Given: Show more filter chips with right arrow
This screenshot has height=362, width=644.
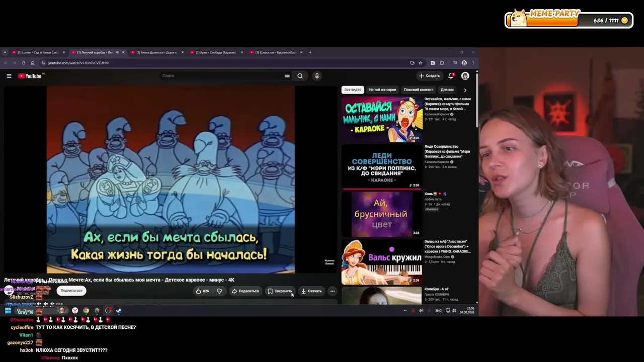Looking at the screenshot, I should coord(465,90).
